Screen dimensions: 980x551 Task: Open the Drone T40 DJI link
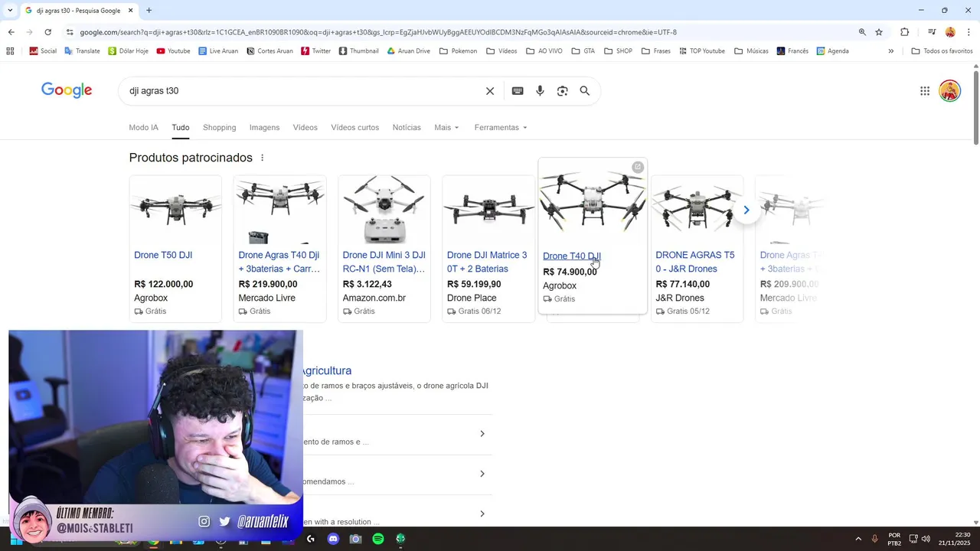point(572,256)
